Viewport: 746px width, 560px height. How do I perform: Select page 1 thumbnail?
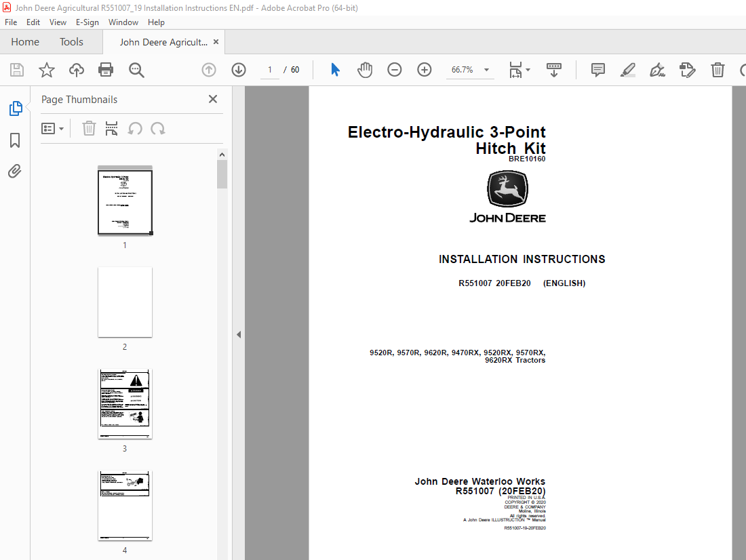(125, 200)
